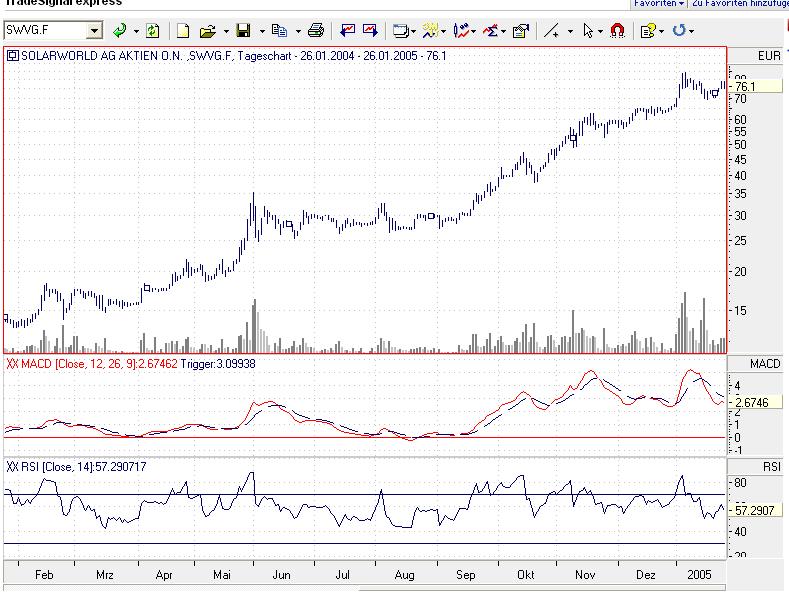Screen dimensions: 789x595
Task: Select the pointer cursor tool
Action: (x=588, y=31)
